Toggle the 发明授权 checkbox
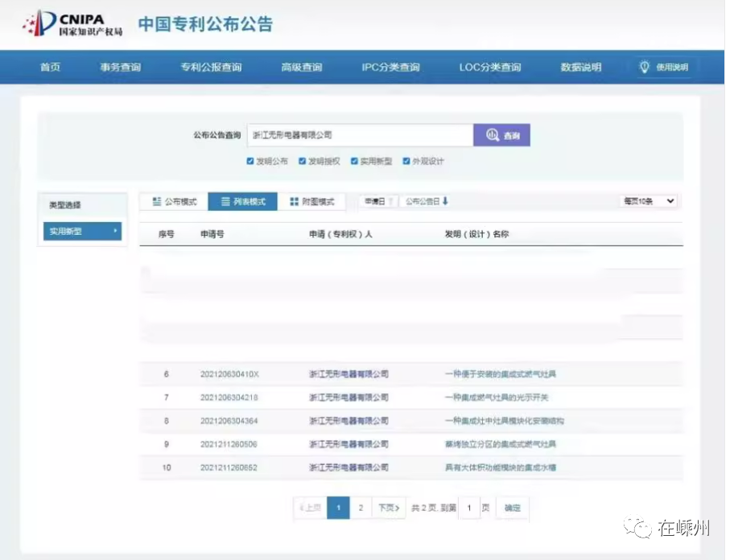This screenshot has height=560, width=734. [303, 161]
